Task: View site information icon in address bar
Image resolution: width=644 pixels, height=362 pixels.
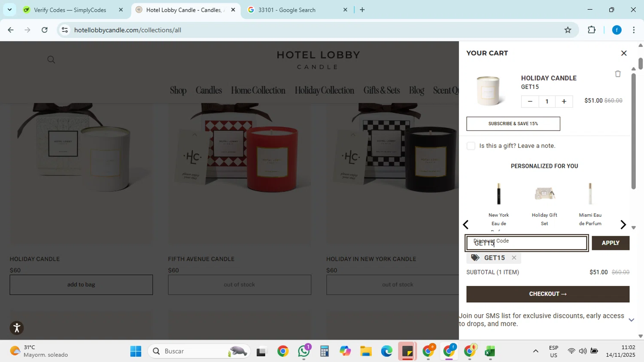Action: pyautogui.click(x=65, y=30)
